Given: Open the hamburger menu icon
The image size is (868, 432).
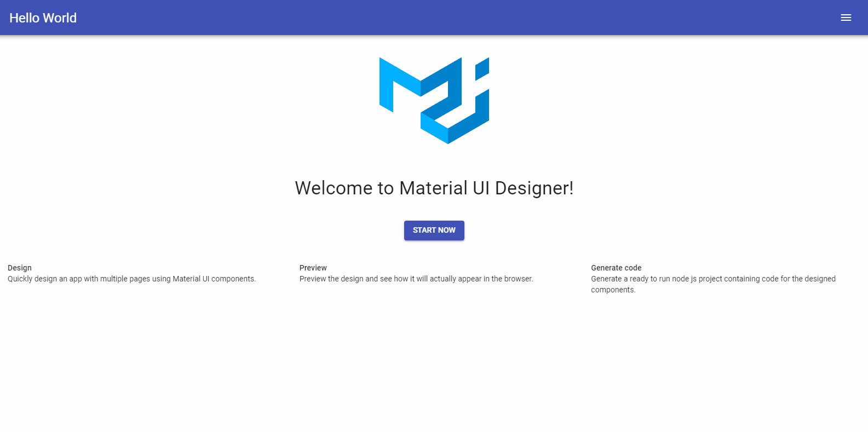Looking at the screenshot, I should tap(846, 18).
